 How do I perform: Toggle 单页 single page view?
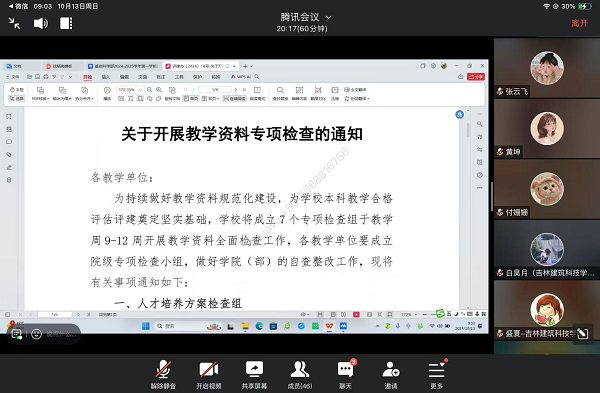pyautogui.click(x=191, y=98)
